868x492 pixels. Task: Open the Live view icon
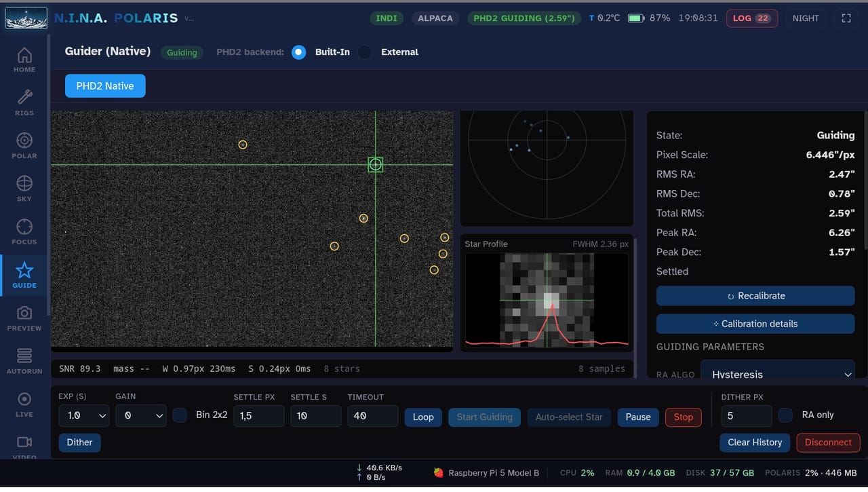pos(24,404)
